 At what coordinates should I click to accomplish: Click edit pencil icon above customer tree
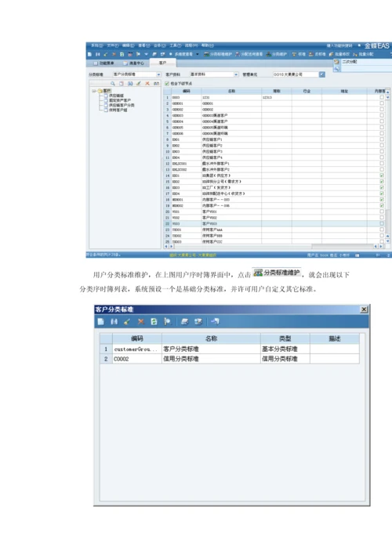(139, 83)
